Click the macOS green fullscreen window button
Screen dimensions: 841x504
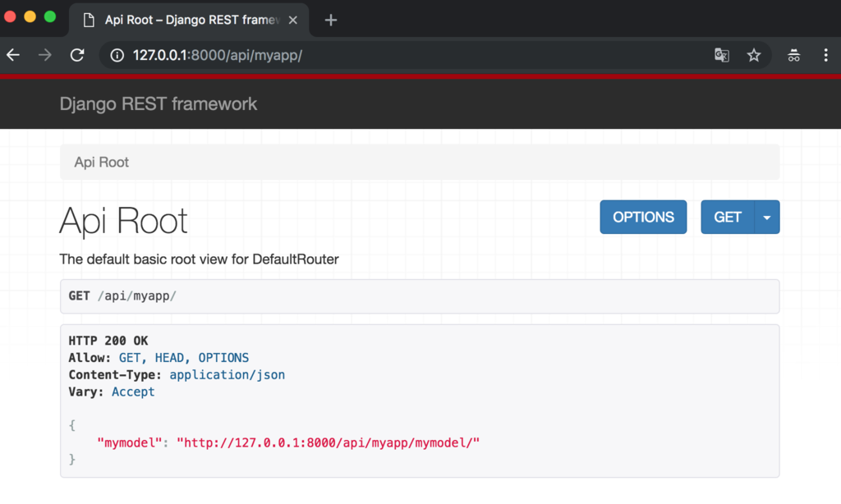(50, 16)
